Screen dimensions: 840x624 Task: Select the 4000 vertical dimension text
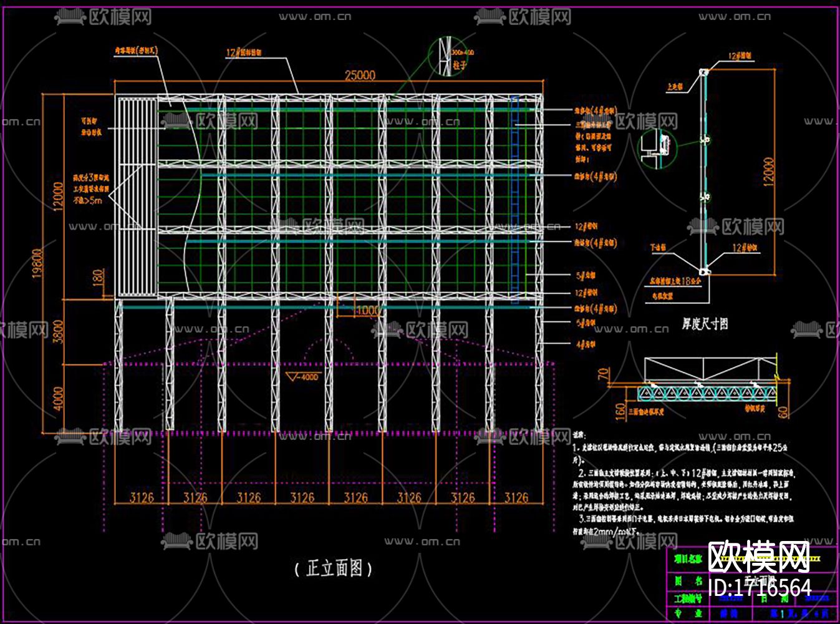click(58, 398)
